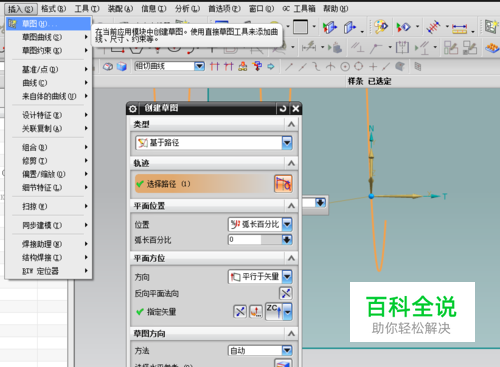Open the 关联复制 submenu
Image resolution: width=500 pixels, height=367 pixels.
49,128
